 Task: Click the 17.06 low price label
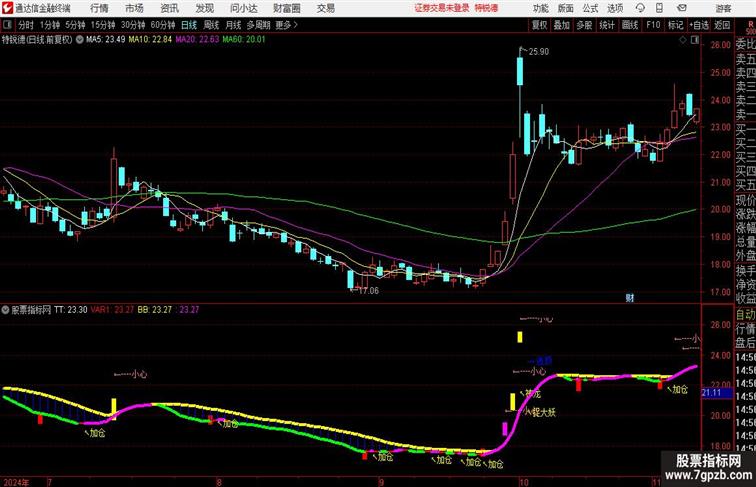tap(369, 291)
